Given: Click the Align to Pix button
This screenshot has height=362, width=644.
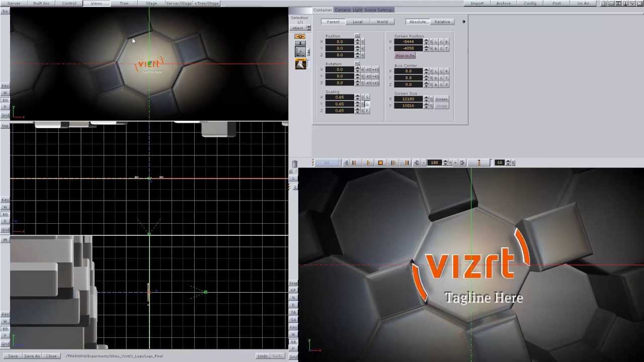Looking at the screenshot, I should (405, 56).
